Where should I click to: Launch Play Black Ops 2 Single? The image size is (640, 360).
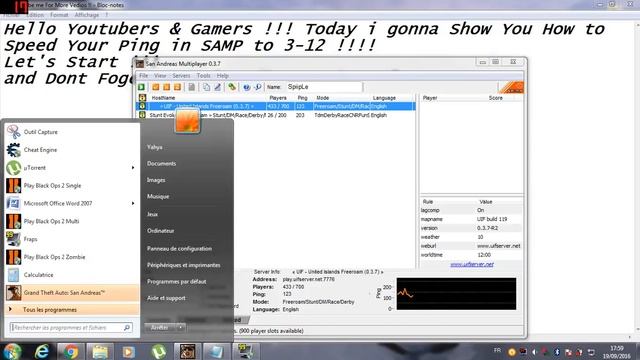click(x=72, y=185)
